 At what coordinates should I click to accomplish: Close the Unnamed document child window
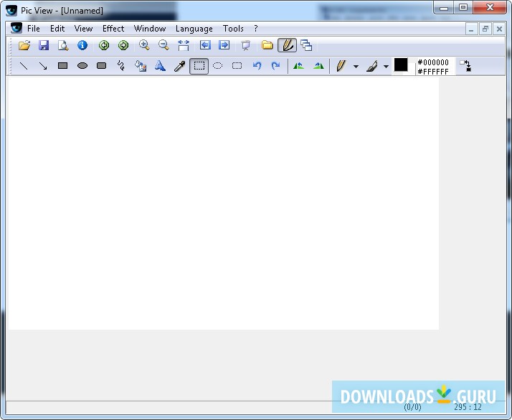point(499,29)
